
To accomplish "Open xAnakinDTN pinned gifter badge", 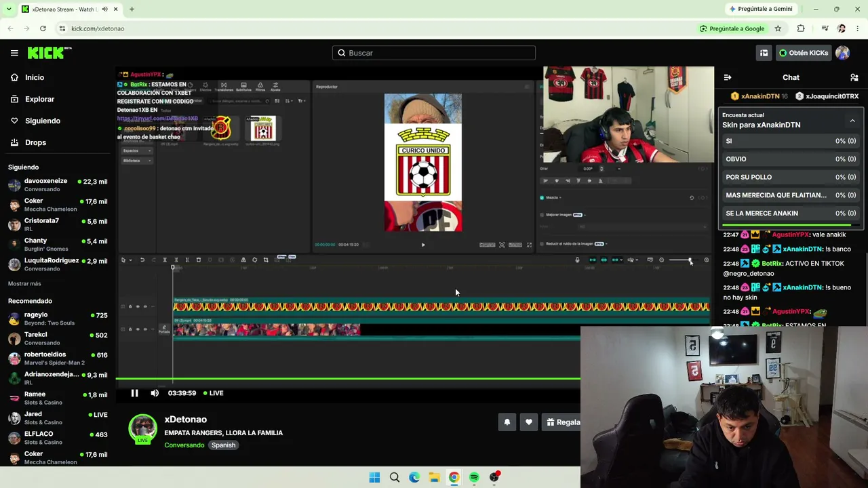I will [x=759, y=96].
